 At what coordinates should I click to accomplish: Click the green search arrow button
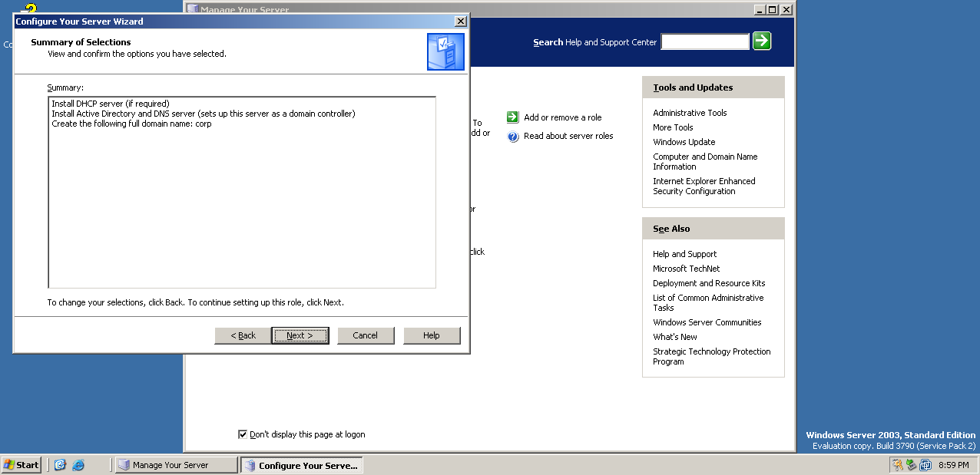762,41
